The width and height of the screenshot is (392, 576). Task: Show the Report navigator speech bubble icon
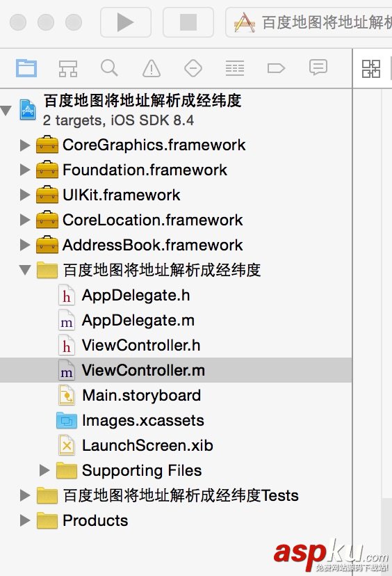click(318, 68)
